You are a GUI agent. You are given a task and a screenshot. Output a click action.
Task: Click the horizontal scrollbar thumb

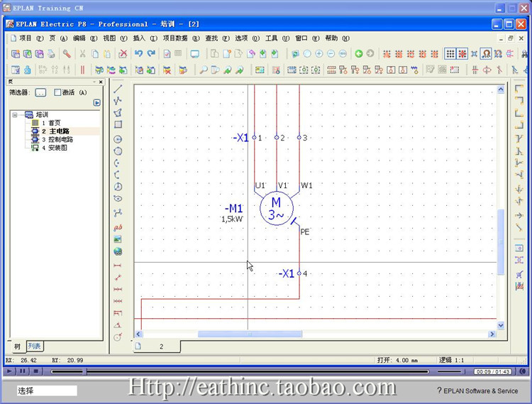pyautogui.click(x=250, y=334)
